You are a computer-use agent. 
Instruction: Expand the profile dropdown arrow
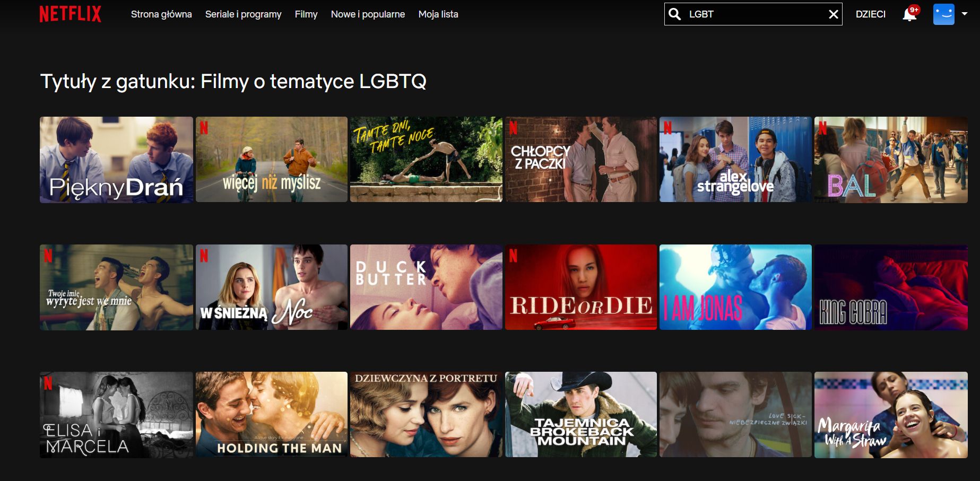click(x=965, y=14)
